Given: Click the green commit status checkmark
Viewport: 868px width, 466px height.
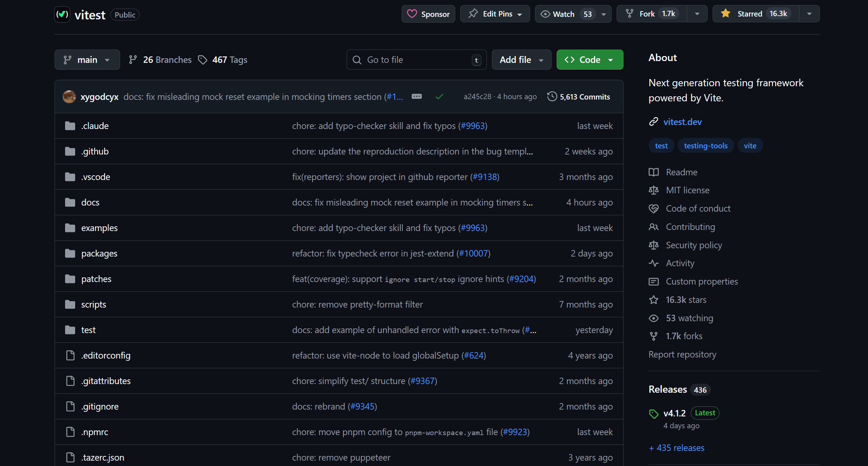Looking at the screenshot, I should point(439,97).
